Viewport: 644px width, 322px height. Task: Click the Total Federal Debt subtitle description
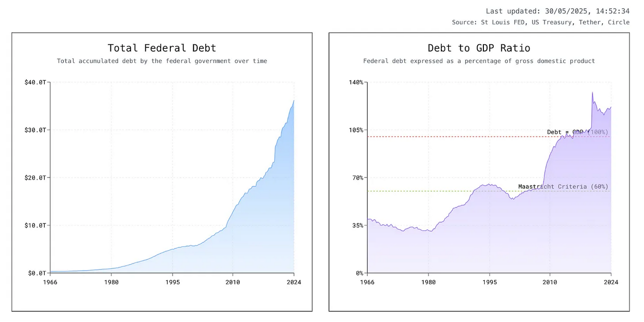coord(162,61)
